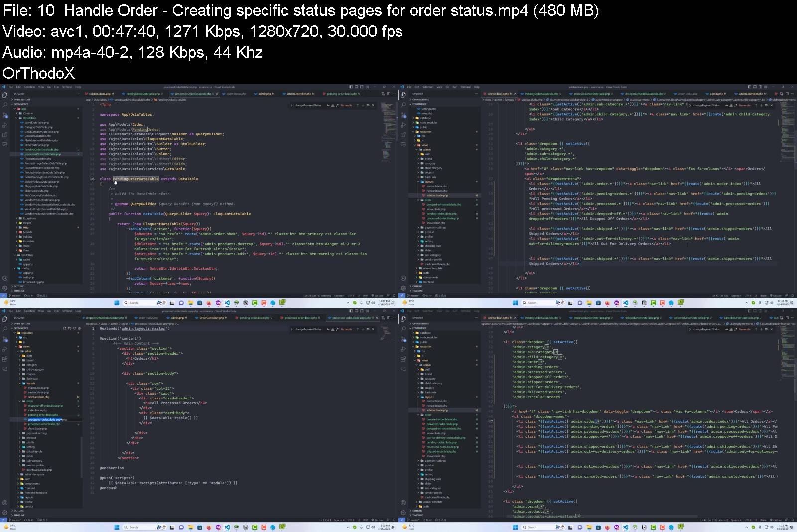
Task: Expand the node_modules folder
Action: coord(428,123)
